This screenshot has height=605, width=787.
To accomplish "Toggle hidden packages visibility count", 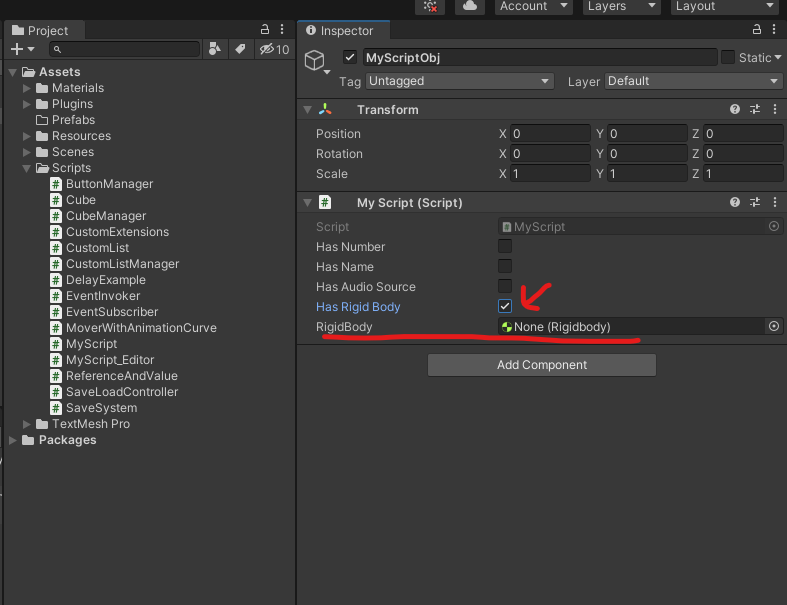I will 274,49.
